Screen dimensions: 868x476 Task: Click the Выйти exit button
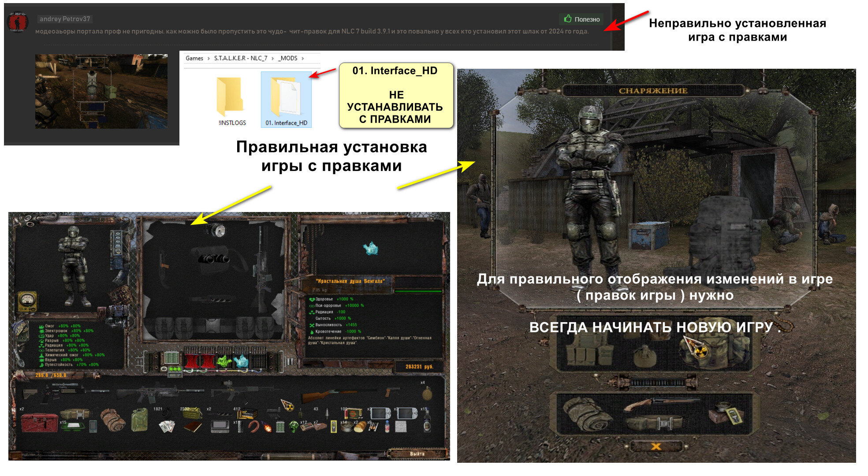417,454
